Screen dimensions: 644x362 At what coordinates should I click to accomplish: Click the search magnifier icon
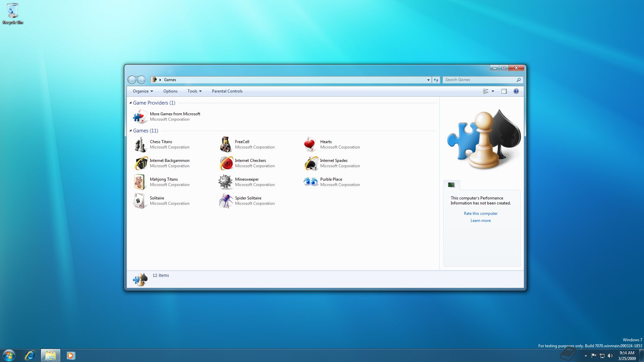(x=519, y=80)
